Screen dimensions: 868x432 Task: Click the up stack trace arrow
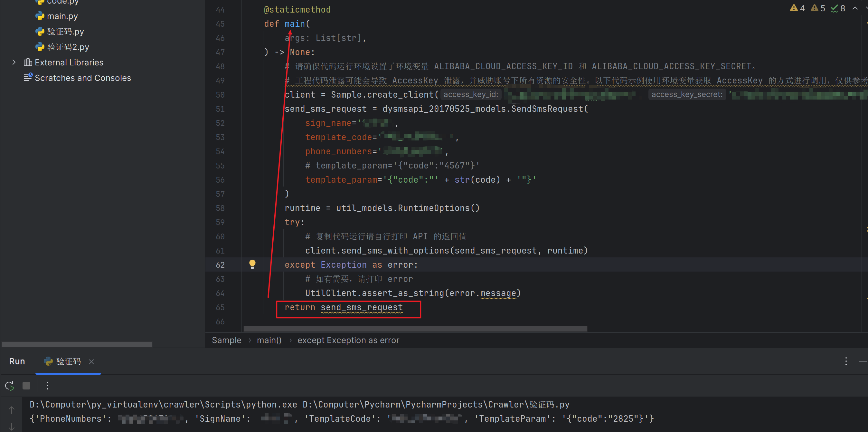pos(12,410)
